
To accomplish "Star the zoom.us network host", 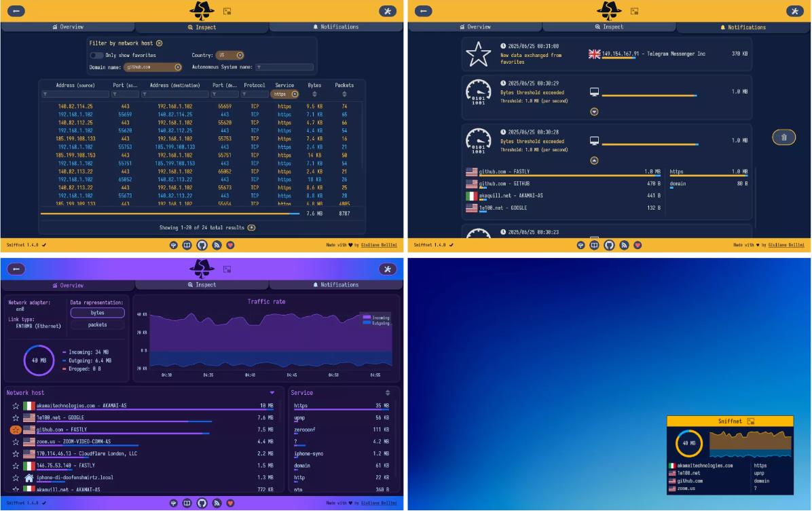I will pos(16,442).
